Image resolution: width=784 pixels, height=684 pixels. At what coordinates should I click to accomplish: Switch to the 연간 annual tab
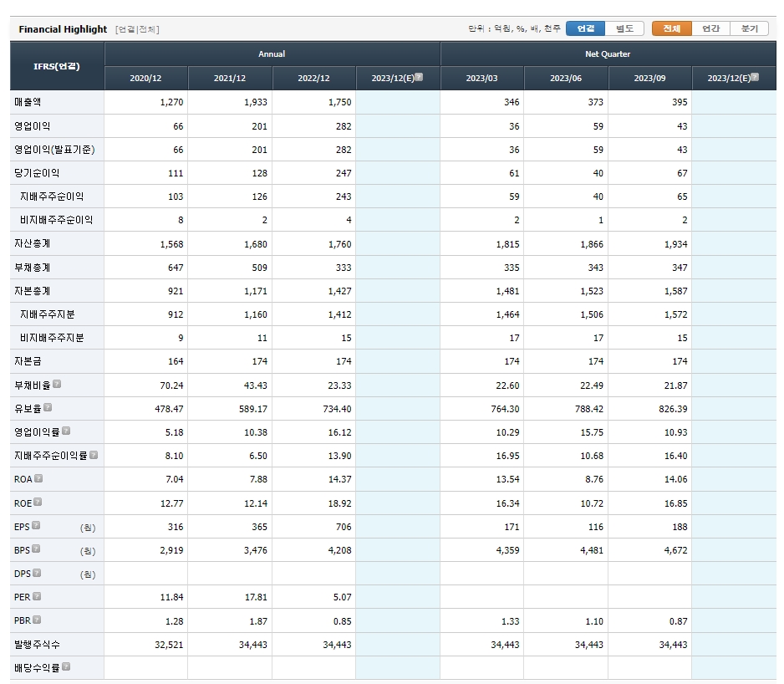pos(710,28)
